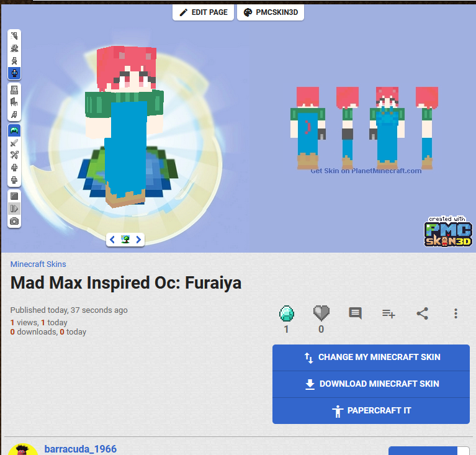Click the EDIT PAGE button
The width and height of the screenshot is (476, 455).
203,12
